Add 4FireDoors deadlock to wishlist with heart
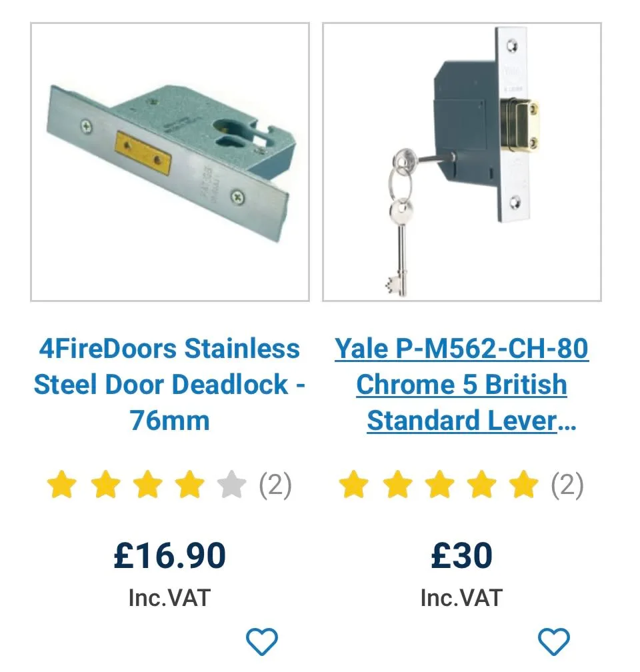The image size is (640, 672). [x=261, y=641]
